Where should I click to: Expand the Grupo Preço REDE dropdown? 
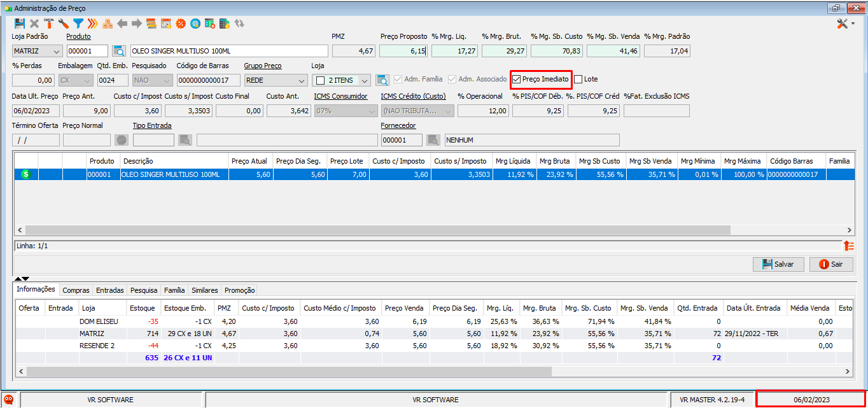300,81
